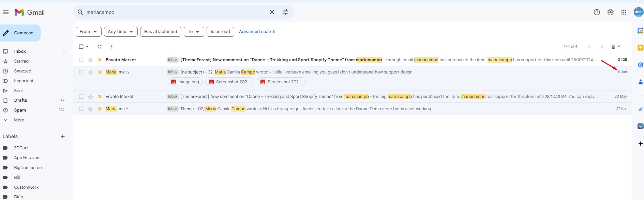Star the Maria, me 12 conversation
This screenshot has height=200, width=644.
tap(90, 72)
